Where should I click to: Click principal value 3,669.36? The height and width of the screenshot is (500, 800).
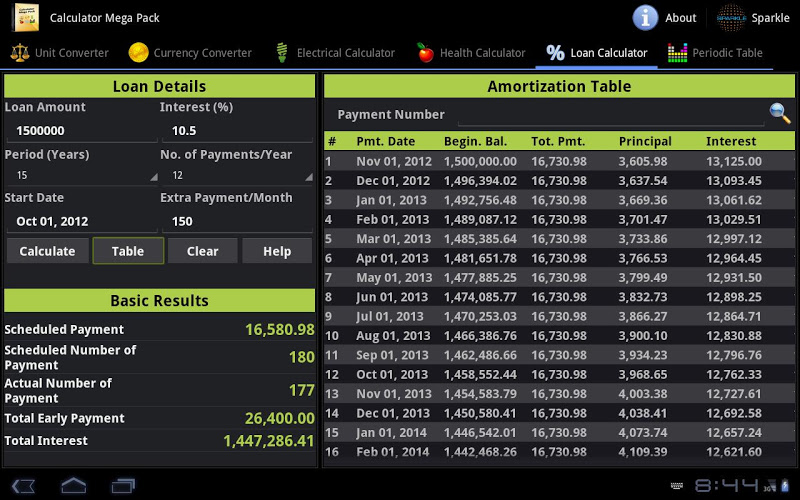[643, 200]
